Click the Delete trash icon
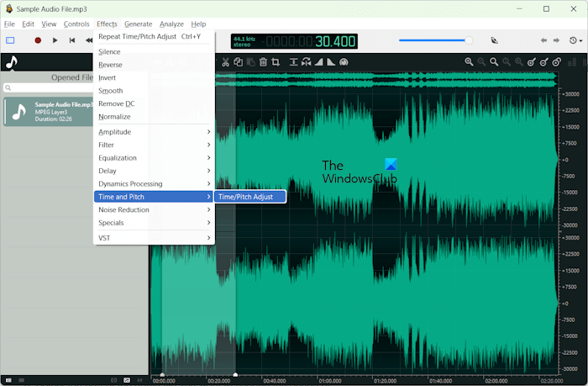This screenshot has width=588, height=386. 263,62
